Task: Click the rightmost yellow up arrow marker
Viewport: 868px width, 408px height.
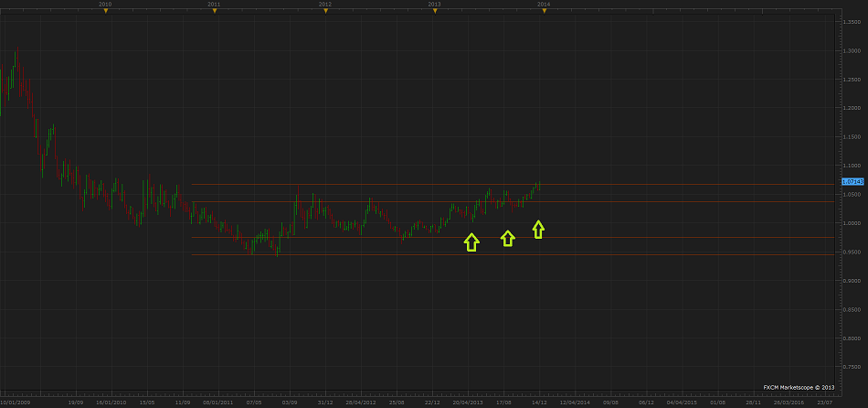Action: pyautogui.click(x=539, y=229)
